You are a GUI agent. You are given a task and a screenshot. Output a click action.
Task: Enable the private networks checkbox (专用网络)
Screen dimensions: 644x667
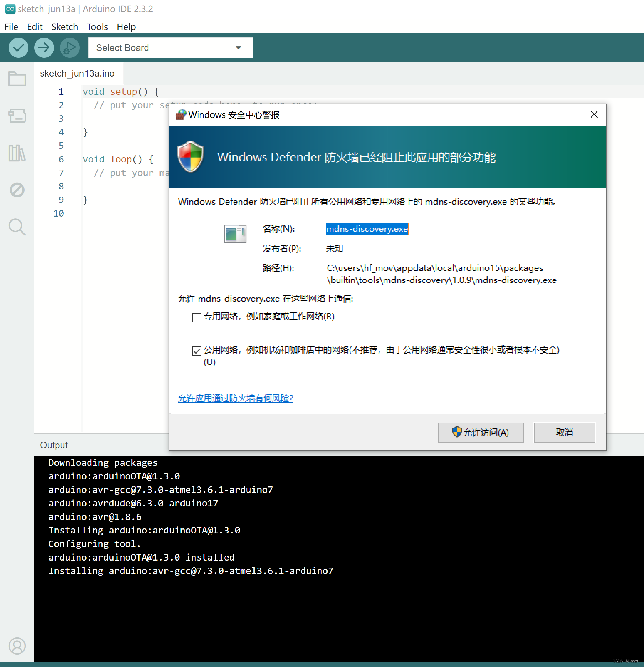pyautogui.click(x=197, y=317)
